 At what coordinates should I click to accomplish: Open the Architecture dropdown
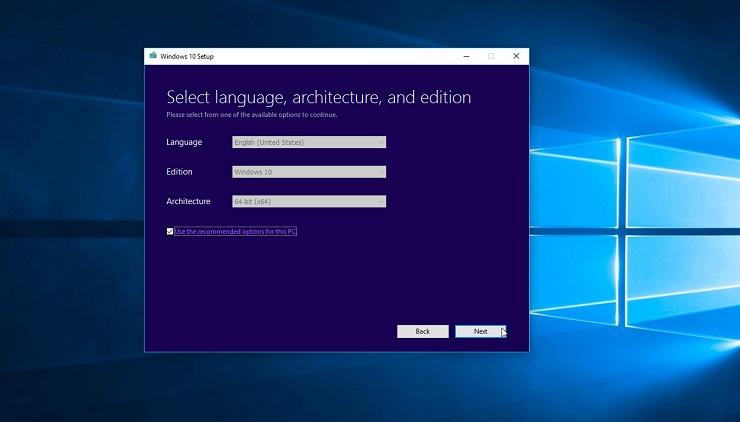tap(309, 202)
